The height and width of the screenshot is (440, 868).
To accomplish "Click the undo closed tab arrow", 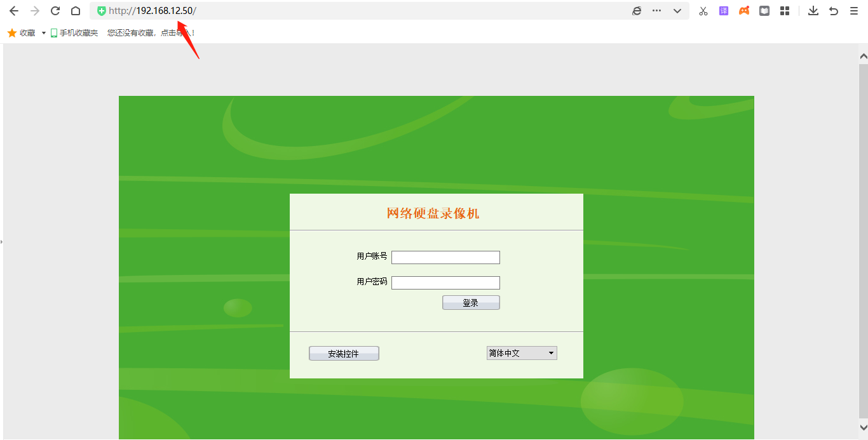I will pyautogui.click(x=834, y=11).
